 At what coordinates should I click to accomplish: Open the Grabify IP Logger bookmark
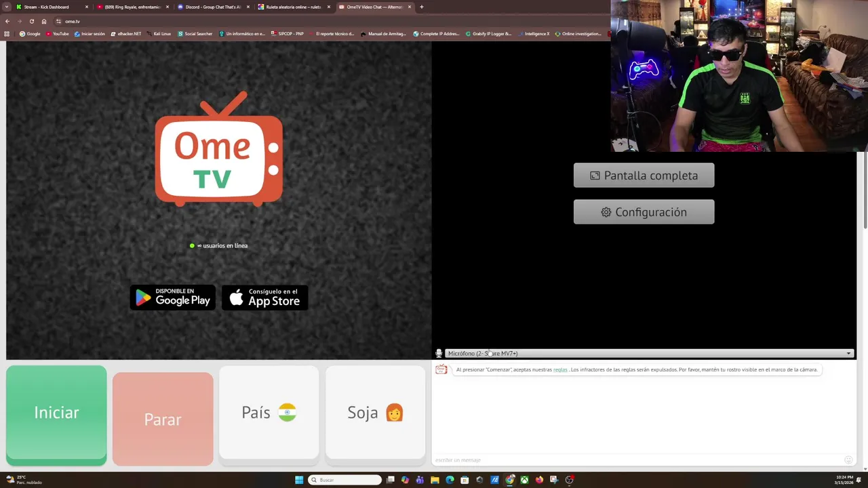click(x=488, y=33)
